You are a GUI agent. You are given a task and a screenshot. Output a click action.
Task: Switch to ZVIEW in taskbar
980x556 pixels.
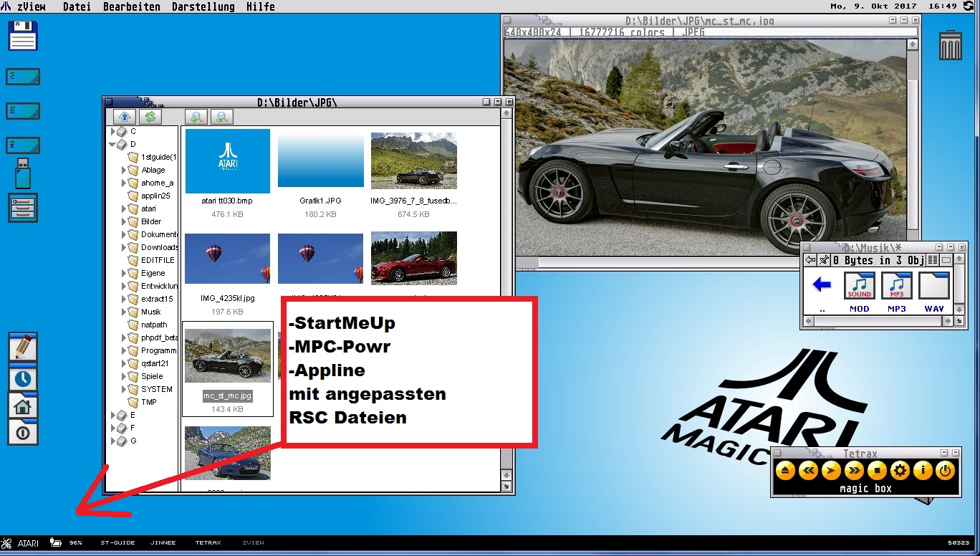pos(253,543)
